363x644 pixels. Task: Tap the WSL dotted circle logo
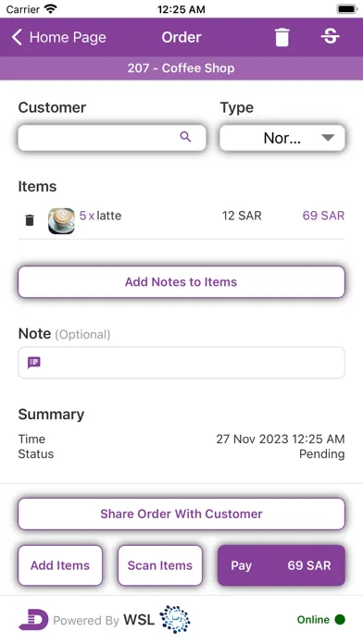175,619
